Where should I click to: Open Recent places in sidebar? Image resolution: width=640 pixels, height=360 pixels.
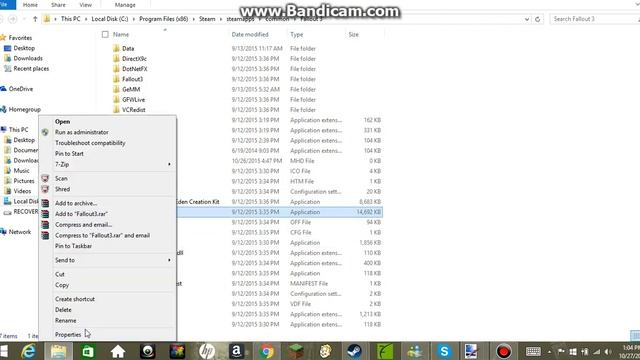[x=31, y=69]
